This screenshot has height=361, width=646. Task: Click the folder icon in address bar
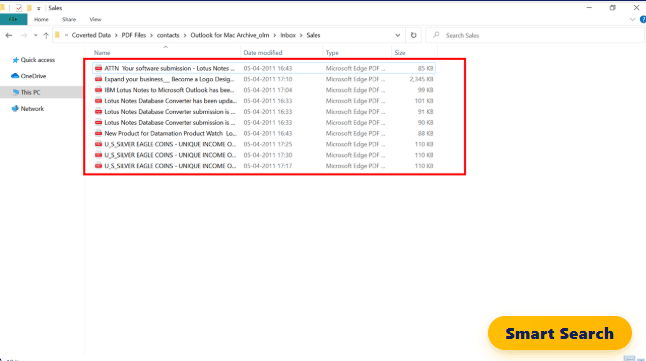[58, 35]
